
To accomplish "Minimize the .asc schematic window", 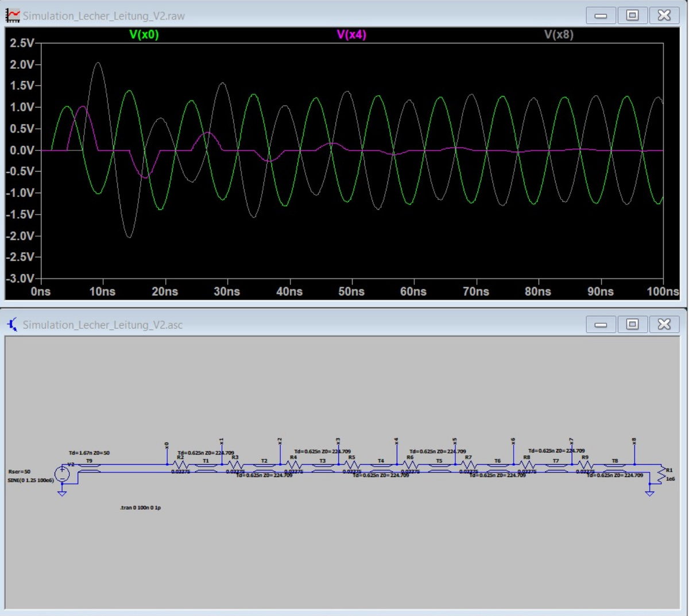I will [x=601, y=324].
